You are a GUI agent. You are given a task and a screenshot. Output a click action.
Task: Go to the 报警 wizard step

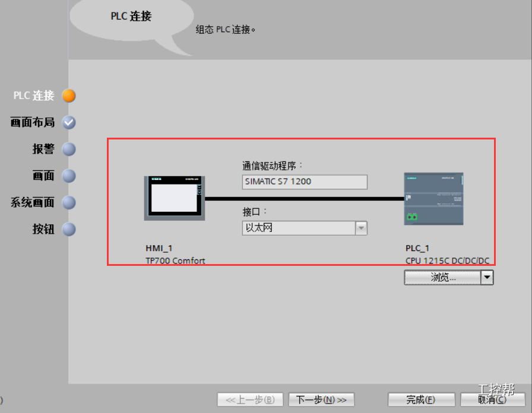click(43, 149)
